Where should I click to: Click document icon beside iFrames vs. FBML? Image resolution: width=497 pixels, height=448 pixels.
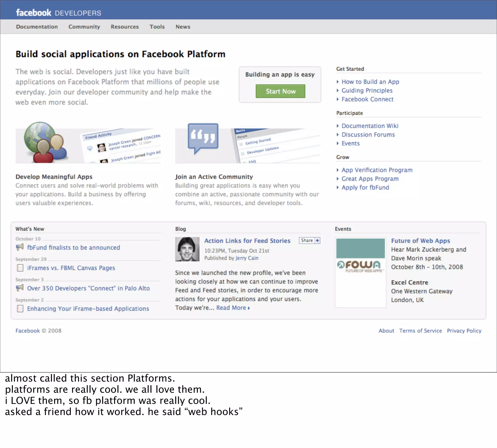coord(20,268)
